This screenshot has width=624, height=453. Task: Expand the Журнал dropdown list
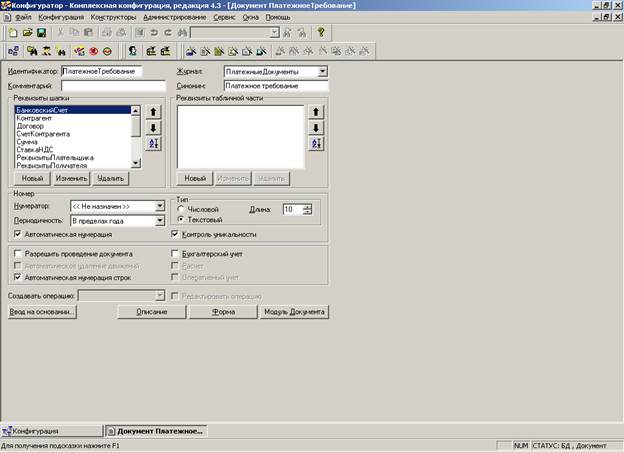(x=321, y=72)
